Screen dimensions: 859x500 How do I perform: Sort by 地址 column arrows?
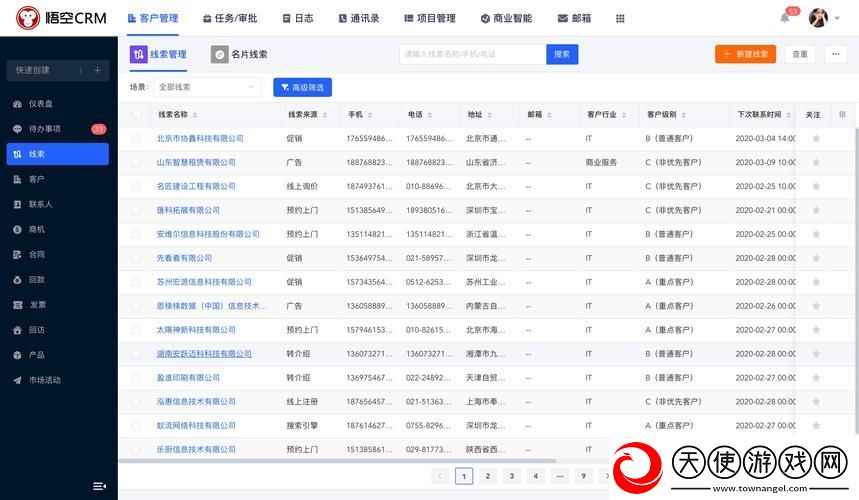[489, 114]
